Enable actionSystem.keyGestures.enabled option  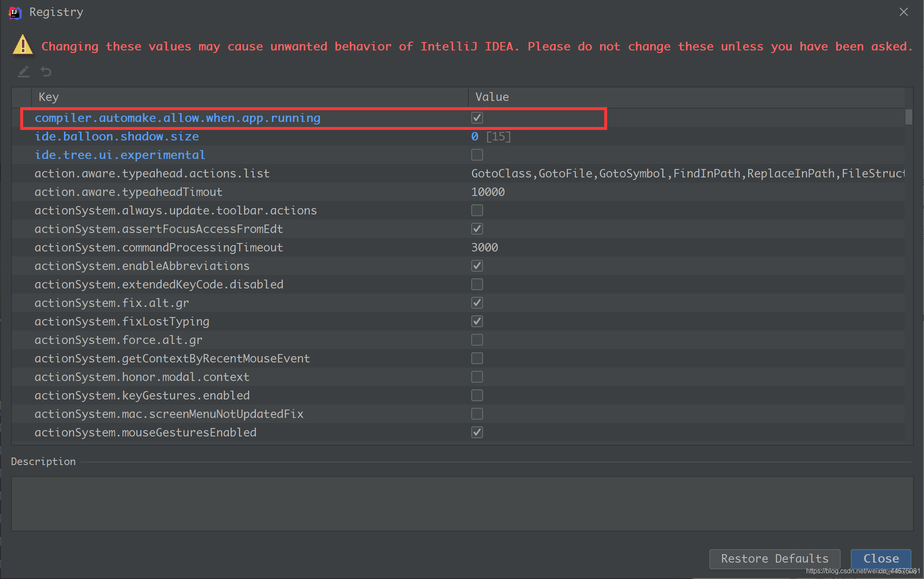(477, 395)
